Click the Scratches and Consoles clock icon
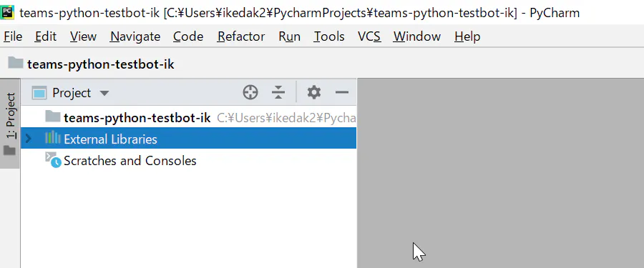 click(x=53, y=160)
